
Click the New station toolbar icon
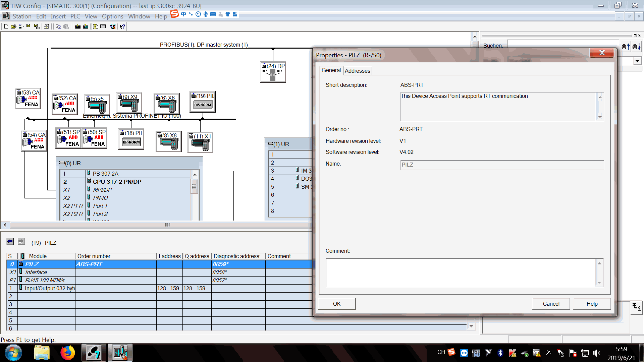click(x=6, y=26)
